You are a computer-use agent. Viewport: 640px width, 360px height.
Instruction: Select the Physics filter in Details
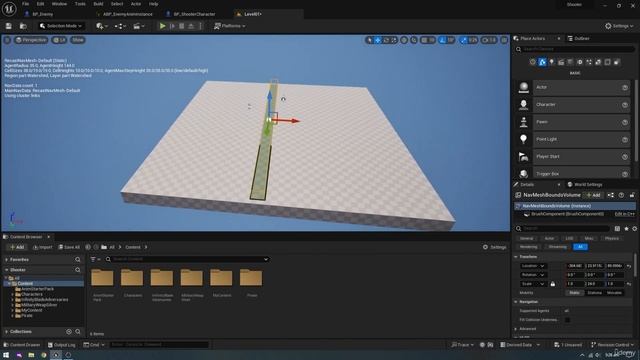coord(611,238)
